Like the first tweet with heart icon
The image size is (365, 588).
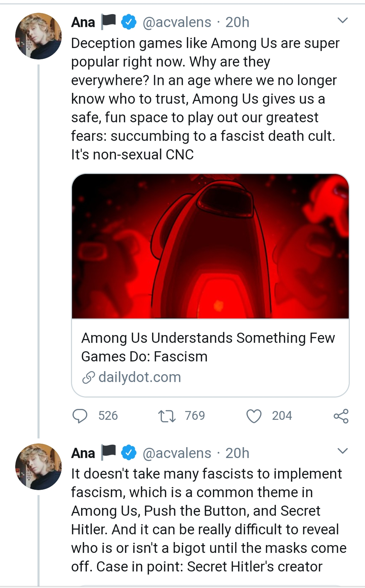pos(253,416)
